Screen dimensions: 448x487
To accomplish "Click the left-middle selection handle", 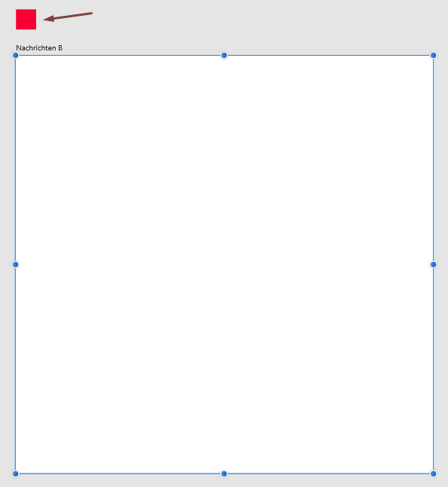I will pos(15,265).
